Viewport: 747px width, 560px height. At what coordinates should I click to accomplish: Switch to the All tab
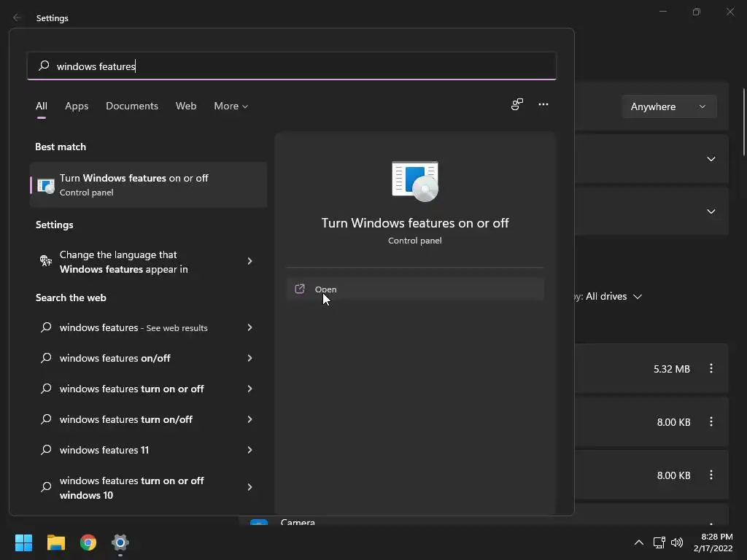pos(42,106)
